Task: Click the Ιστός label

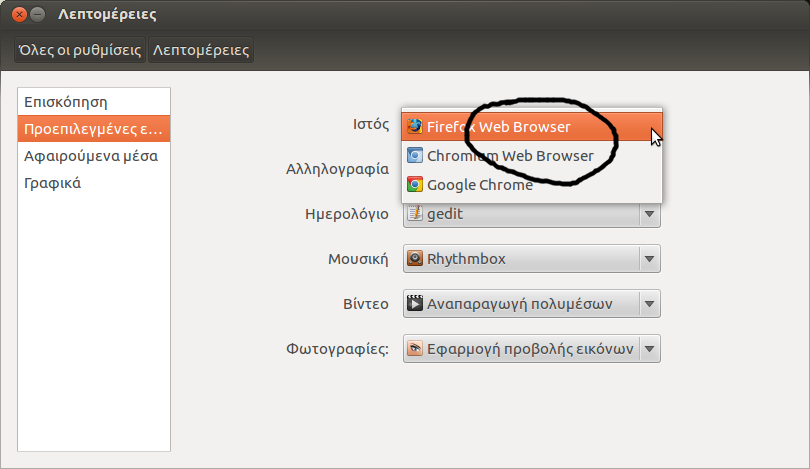Action: tap(371, 124)
